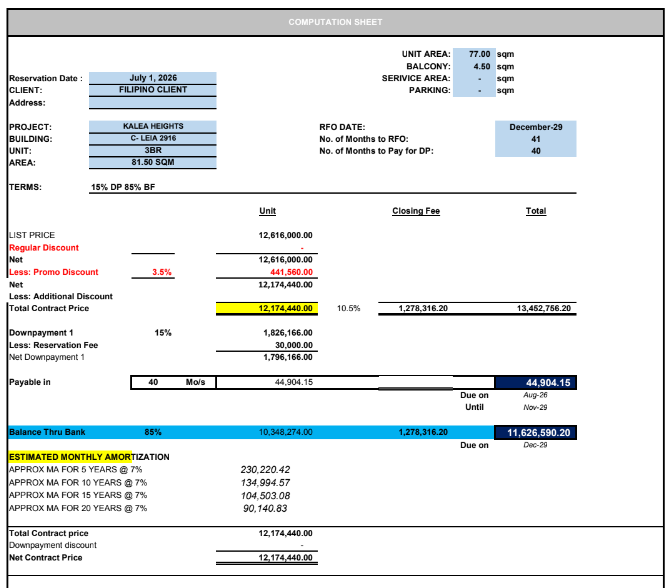
Task: Click the terms text 15% DP 85% BF
Action: pyautogui.click(x=123, y=187)
